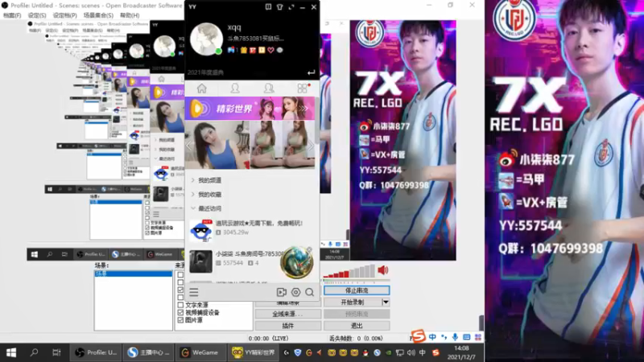Adjust the red volume level bars

click(349, 271)
